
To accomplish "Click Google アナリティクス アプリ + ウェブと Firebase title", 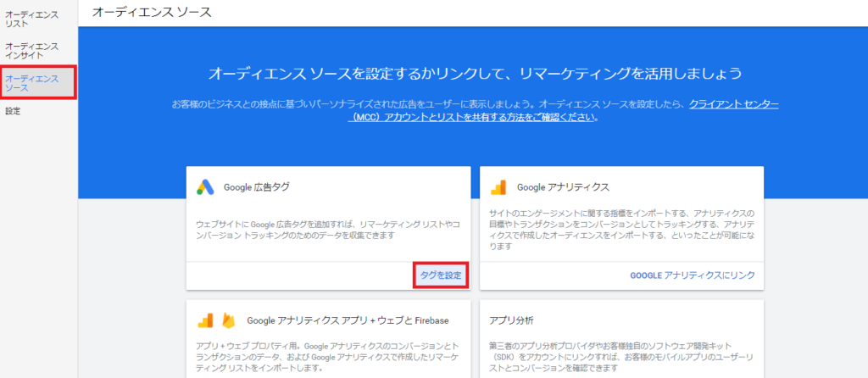I will (x=348, y=320).
